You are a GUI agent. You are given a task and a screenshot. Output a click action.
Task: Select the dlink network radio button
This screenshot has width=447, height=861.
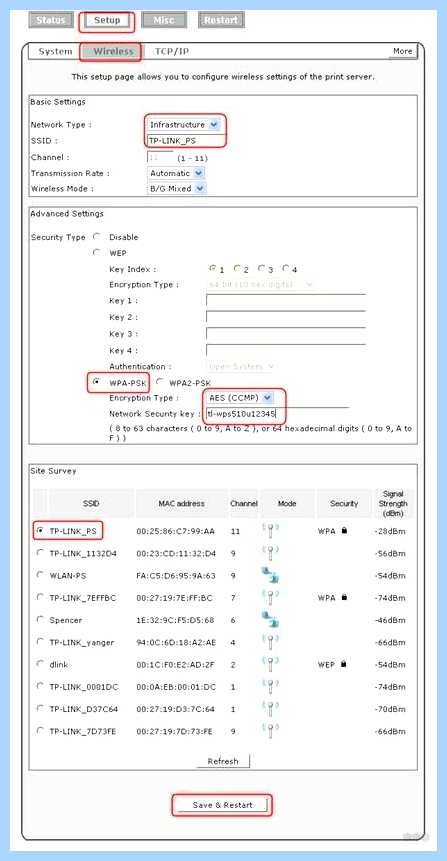(x=40, y=664)
